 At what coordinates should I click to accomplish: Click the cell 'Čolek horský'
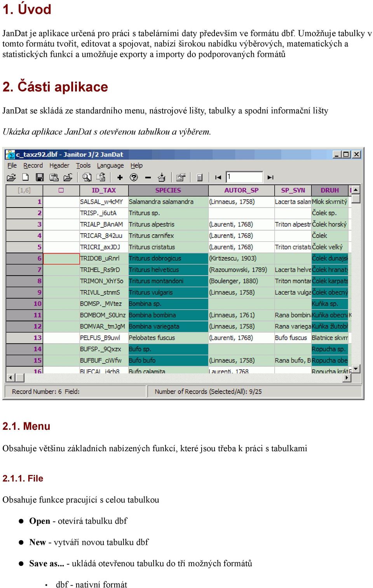coord(330,224)
